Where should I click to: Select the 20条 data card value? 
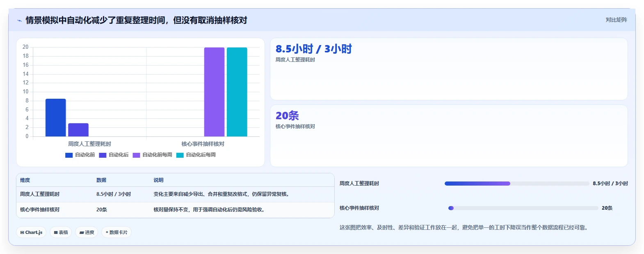point(287,116)
